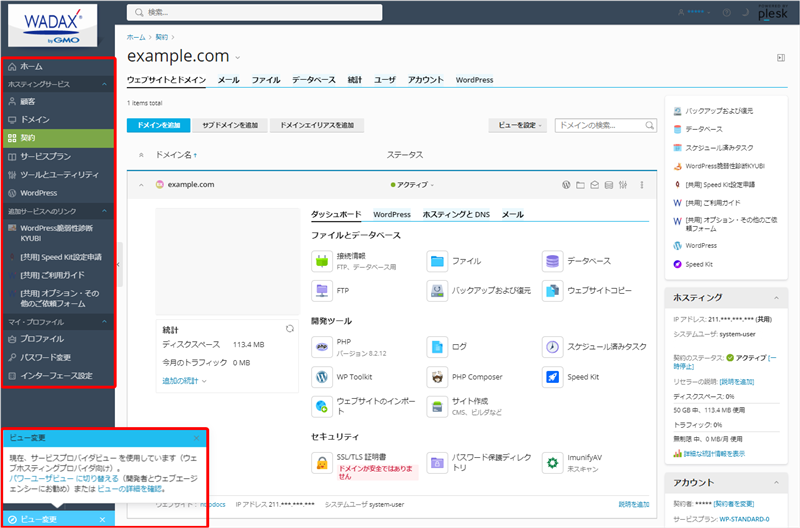
Task: Open the example.com title dropdown
Action: point(238,58)
